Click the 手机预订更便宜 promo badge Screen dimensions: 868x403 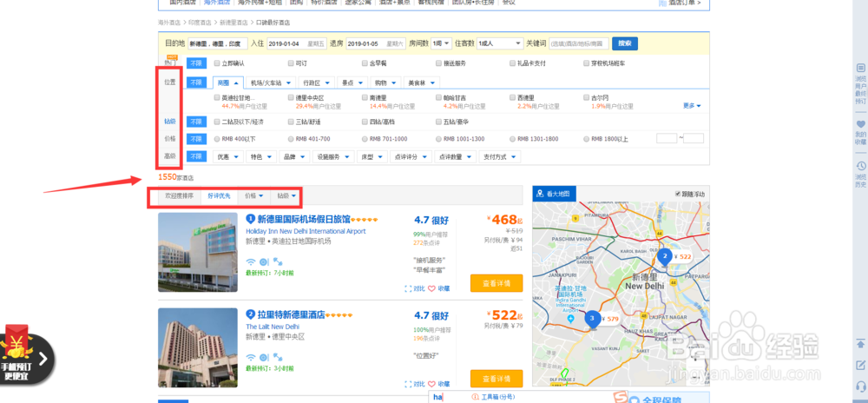pyautogui.click(x=27, y=355)
